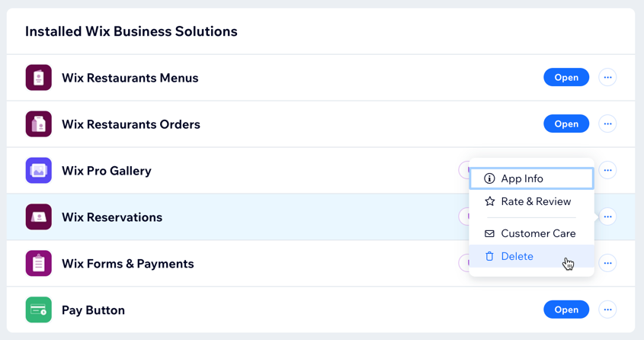Image resolution: width=644 pixels, height=340 pixels.
Task: Select App Info from the context menu
Action: click(531, 178)
